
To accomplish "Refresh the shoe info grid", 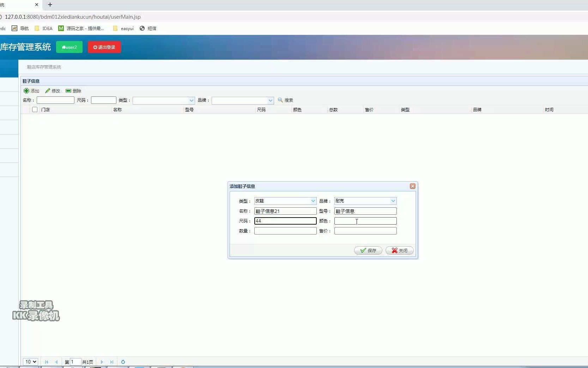I will (x=123, y=362).
